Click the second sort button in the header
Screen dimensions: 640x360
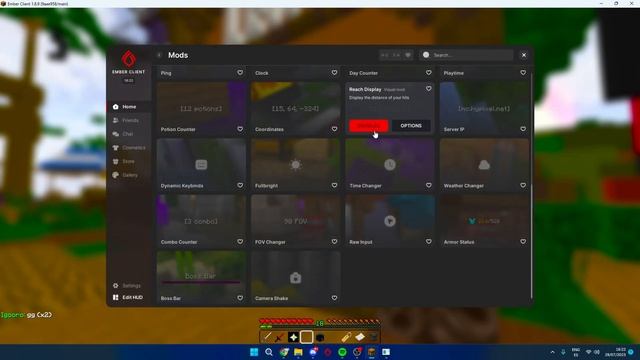coord(396,55)
